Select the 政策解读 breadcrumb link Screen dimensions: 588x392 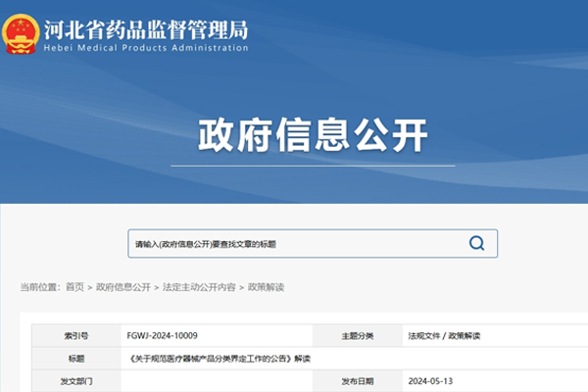coord(265,287)
